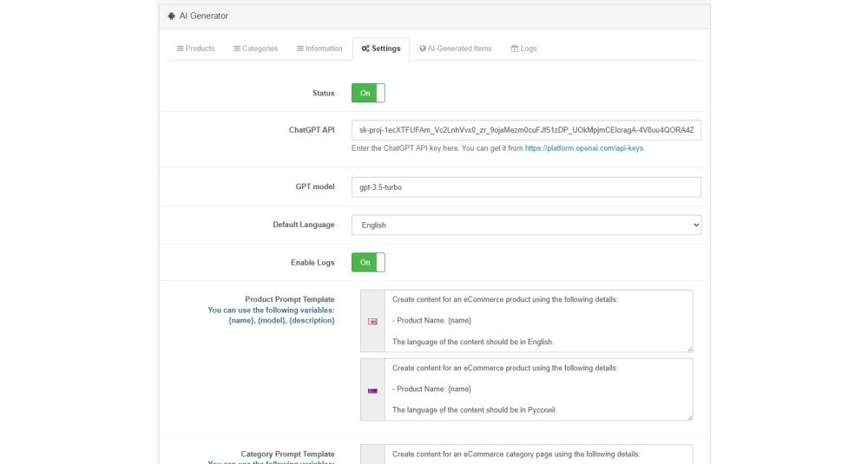Image resolution: width=868 pixels, height=464 pixels.
Task: Open the Default Language dropdown
Action: pos(527,225)
